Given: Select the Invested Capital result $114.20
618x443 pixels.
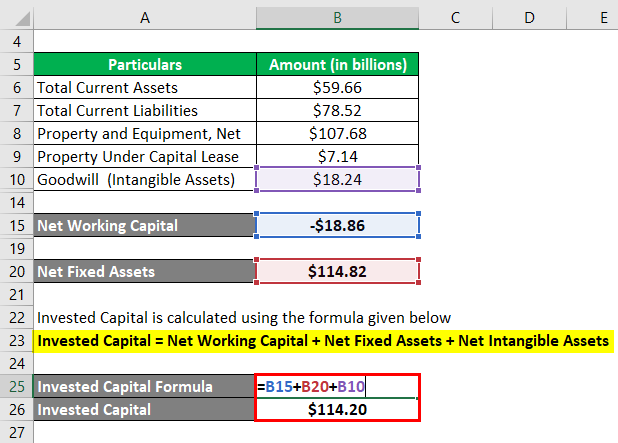Looking at the screenshot, I should [x=337, y=409].
